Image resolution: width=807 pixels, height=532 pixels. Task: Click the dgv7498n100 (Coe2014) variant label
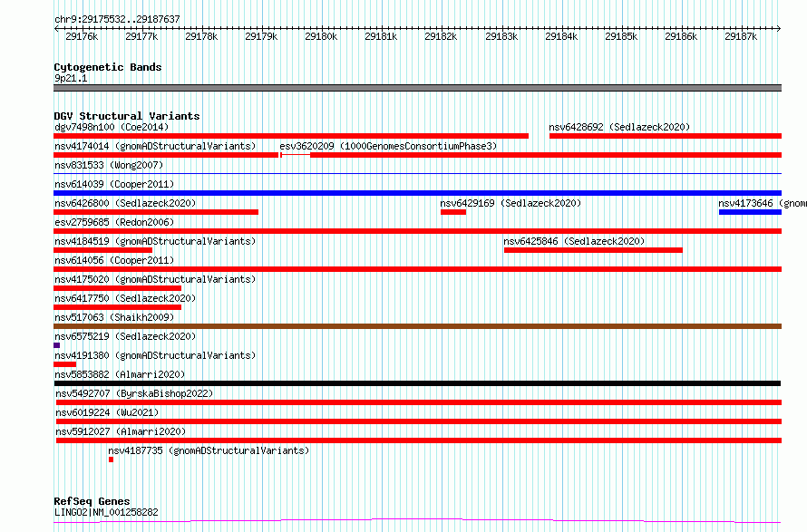pyautogui.click(x=112, y=127)
